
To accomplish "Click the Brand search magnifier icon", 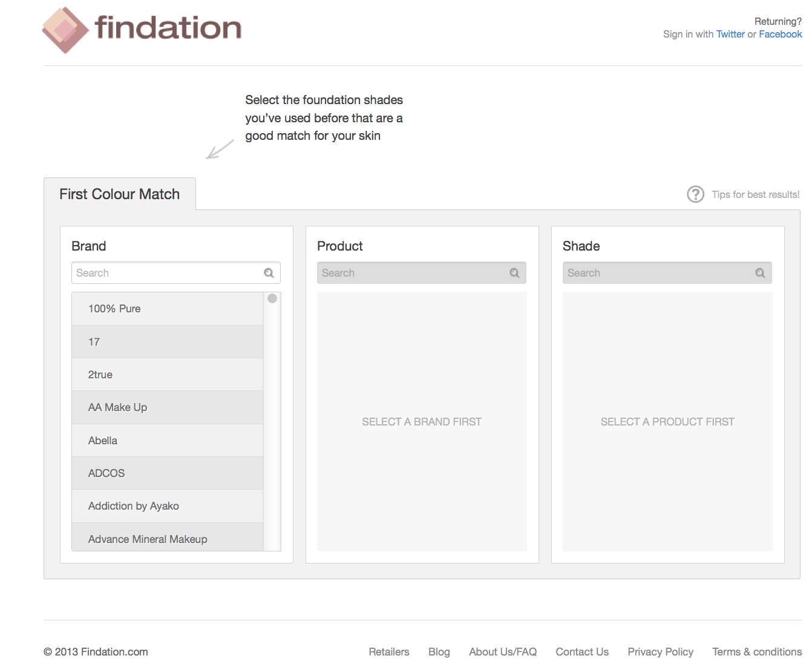I will (x=269, y=273).
